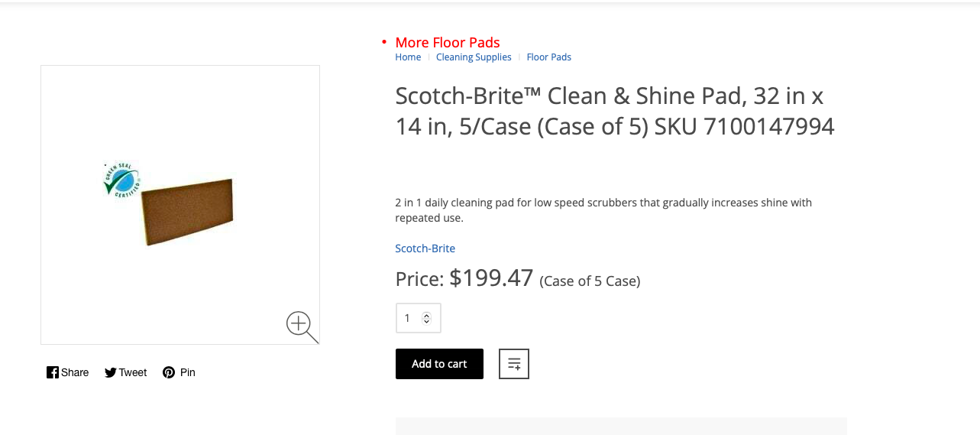
Task: Visit the Scotch-Brite brand link
Action: pyautogui.click(x=425, y=248)
